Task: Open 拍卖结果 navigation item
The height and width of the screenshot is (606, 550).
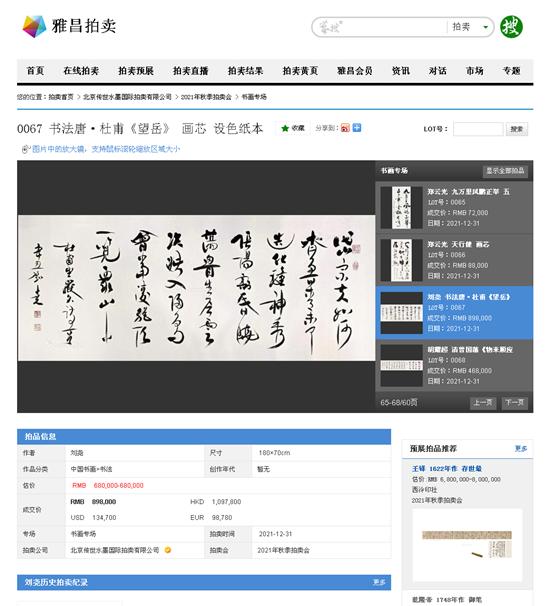Action: (x=245, y=71)
